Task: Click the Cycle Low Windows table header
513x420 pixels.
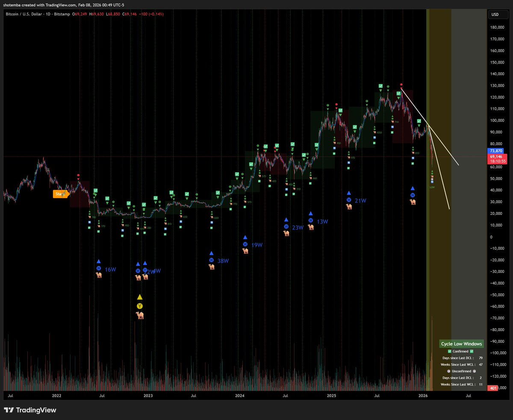Action: 461,344
